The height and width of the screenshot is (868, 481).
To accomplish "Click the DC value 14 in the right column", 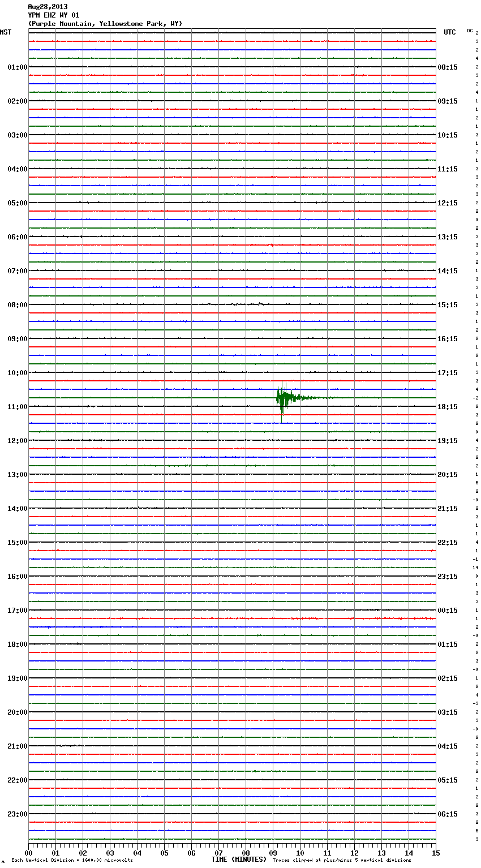I will [x=476, y=568].
